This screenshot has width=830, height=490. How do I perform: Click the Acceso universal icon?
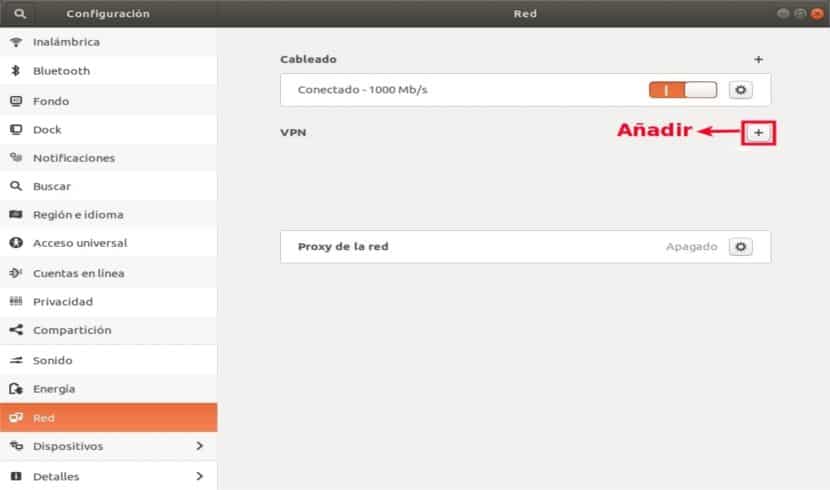16,243
